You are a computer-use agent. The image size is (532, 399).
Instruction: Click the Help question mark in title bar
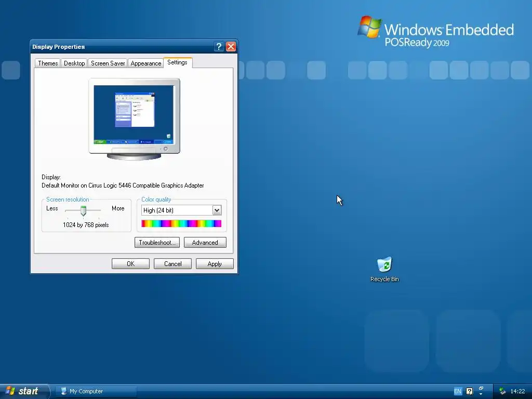(219, 46)
